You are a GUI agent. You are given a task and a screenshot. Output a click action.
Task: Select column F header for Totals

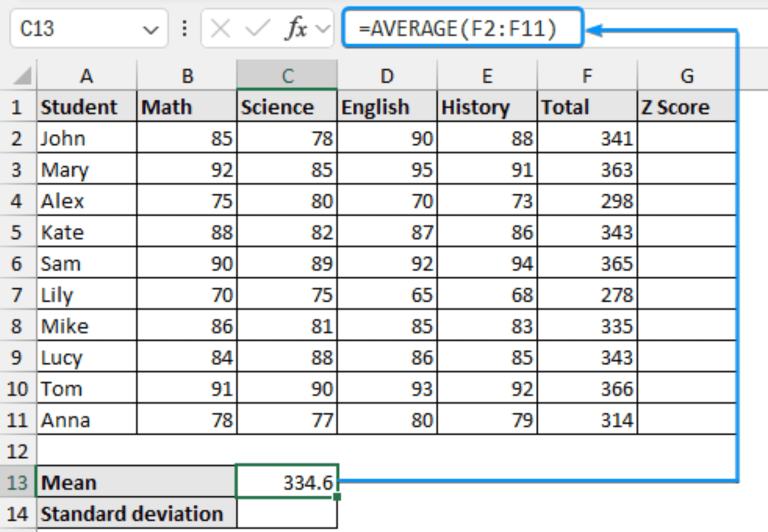587,76
